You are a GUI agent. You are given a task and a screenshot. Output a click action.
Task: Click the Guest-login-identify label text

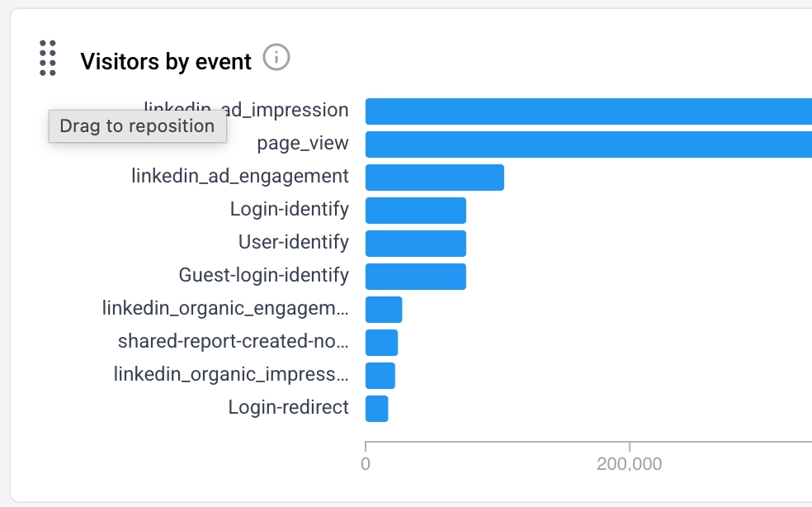coord(263,275)
